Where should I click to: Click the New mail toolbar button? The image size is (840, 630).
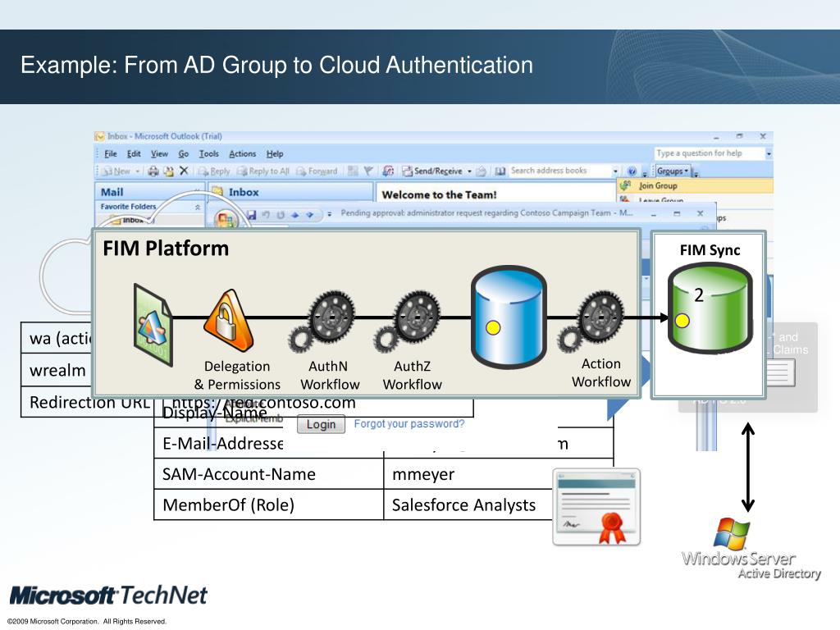(116, 171)
